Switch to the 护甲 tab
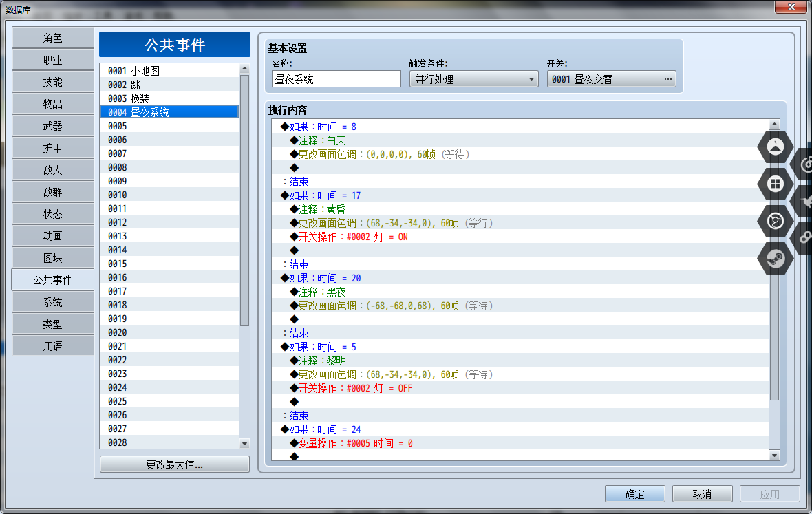Image resolution: width=812 pixels, height=514 pixels. click(x=52, y=148)
